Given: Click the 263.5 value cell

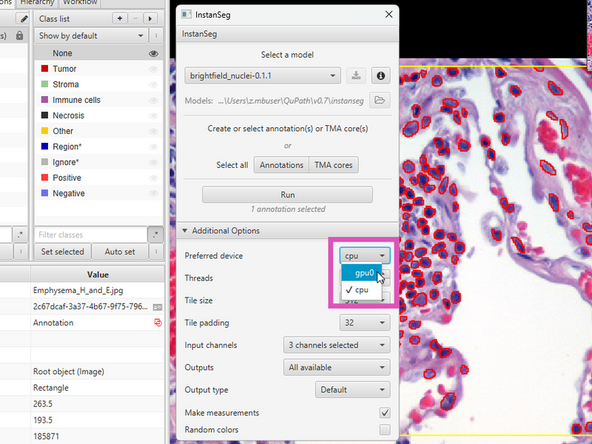Looking at the screenshot, I should click(97, 404).
